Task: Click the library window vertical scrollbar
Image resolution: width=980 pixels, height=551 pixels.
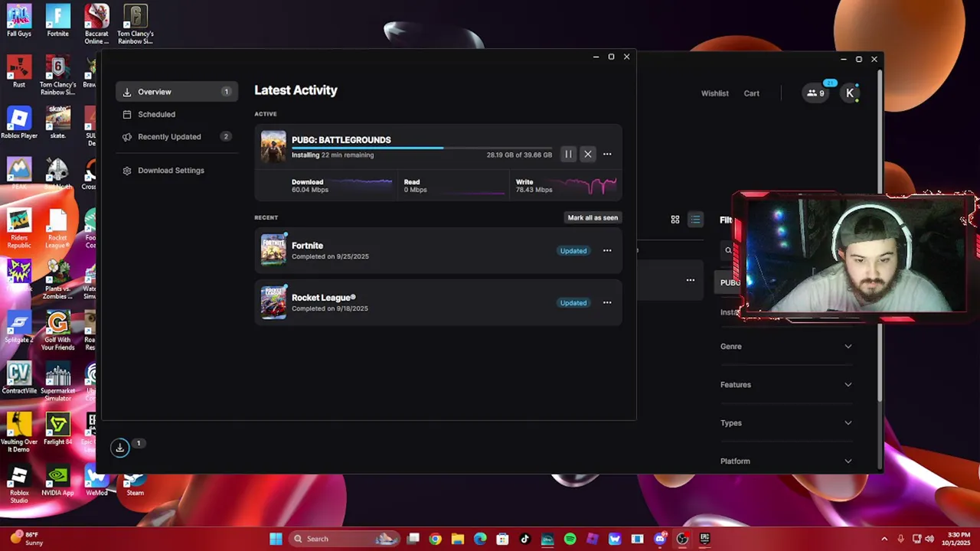Action: [x=879, y=237]
